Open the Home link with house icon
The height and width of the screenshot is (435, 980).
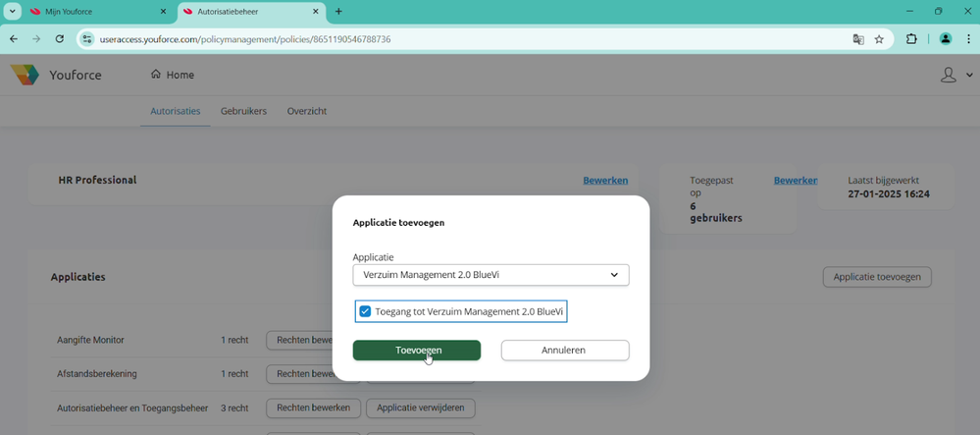pos(173,75)
